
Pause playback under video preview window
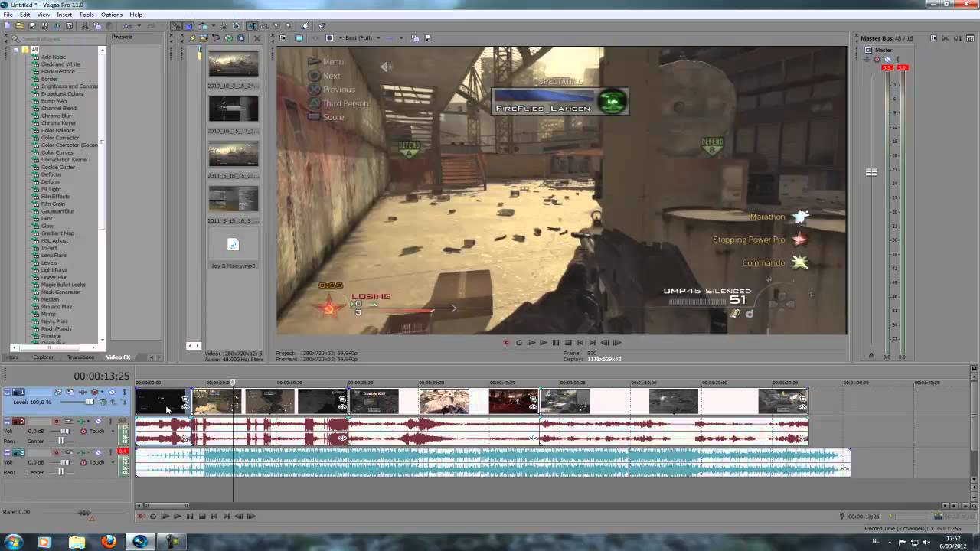pyautogui.click(x=555, y=343)
